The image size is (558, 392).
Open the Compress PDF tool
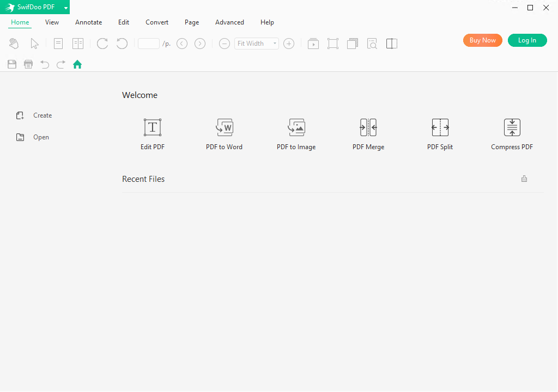(512, 134)
